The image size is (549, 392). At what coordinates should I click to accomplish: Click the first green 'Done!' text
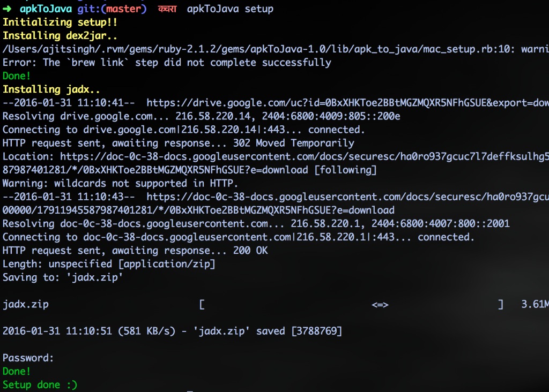pos(17,76)
